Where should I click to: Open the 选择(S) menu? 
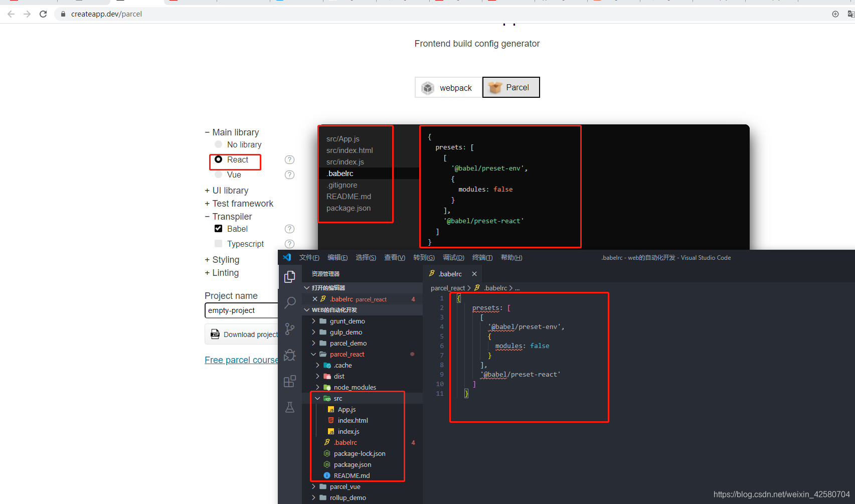point(366,257)
